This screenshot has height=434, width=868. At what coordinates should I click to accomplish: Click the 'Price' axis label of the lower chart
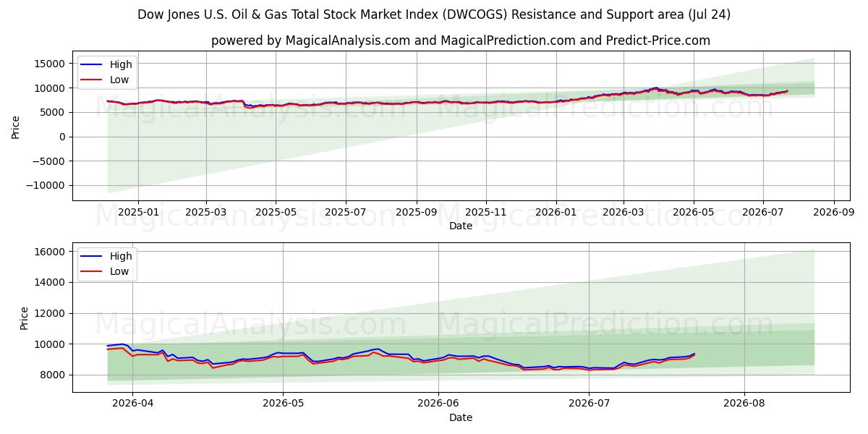pyautogui.click(x=24, y=318)
